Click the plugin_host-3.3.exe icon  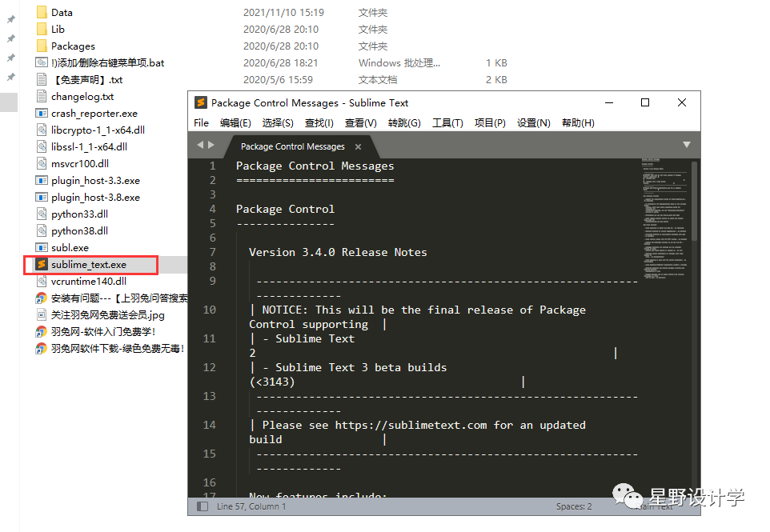pos(42,180)
